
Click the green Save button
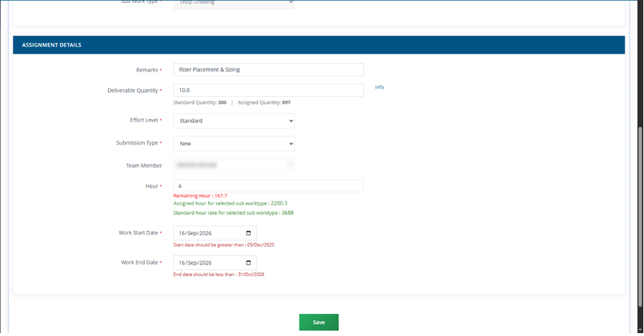(319, 322)
